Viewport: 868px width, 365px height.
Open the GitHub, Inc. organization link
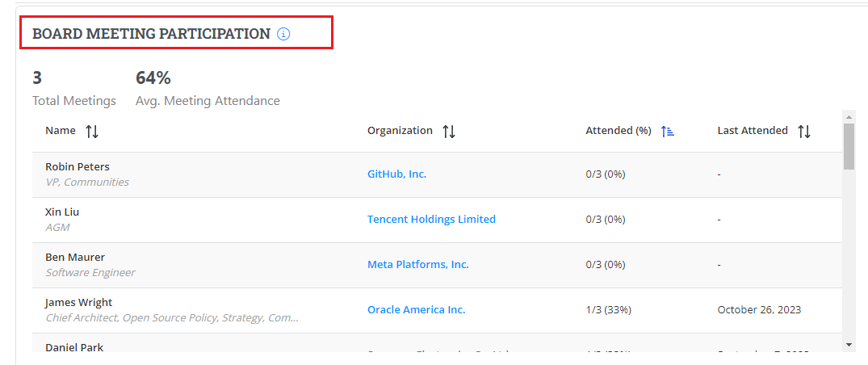396,174
